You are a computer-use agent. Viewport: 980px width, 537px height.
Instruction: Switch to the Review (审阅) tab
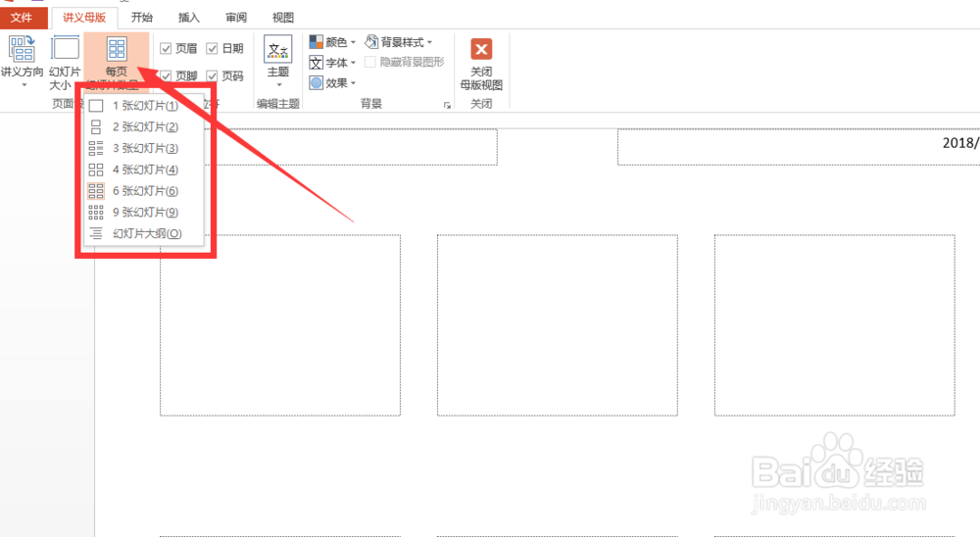(x=235, y=18)
